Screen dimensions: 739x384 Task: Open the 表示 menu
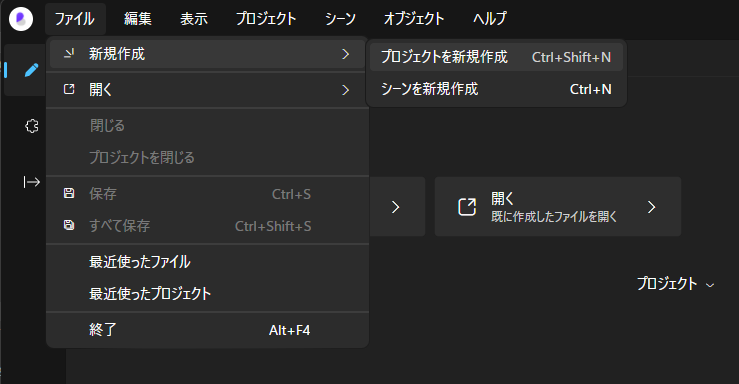point(194,19)
